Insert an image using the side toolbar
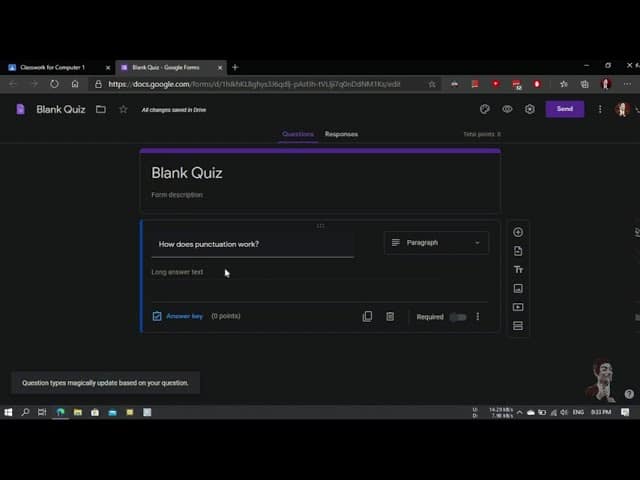The image size is (640, 480). 518,289
